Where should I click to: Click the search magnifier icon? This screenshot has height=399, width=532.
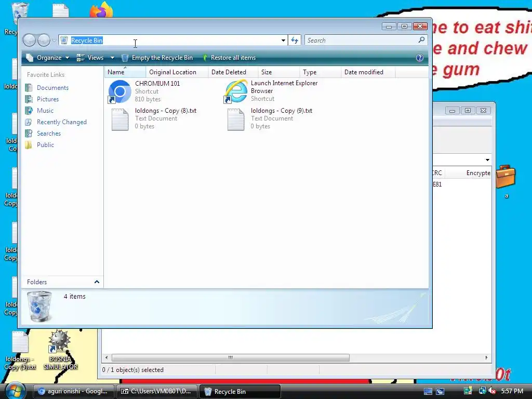point(421,40)
